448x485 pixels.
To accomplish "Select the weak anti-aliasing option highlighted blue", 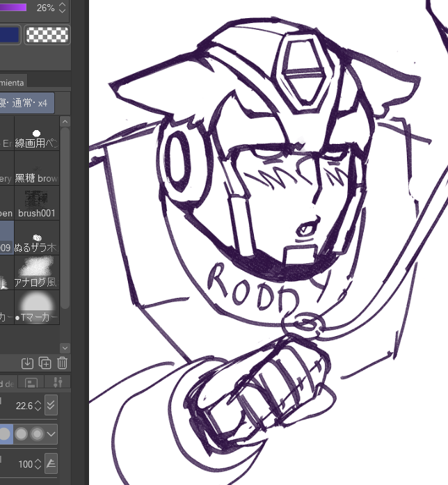I will (x=6, y=434).
